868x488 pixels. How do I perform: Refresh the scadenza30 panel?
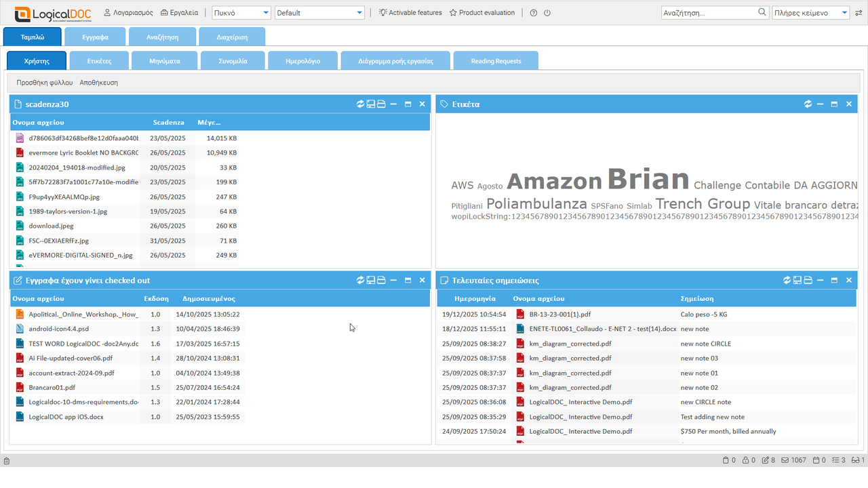click(360, 104)
